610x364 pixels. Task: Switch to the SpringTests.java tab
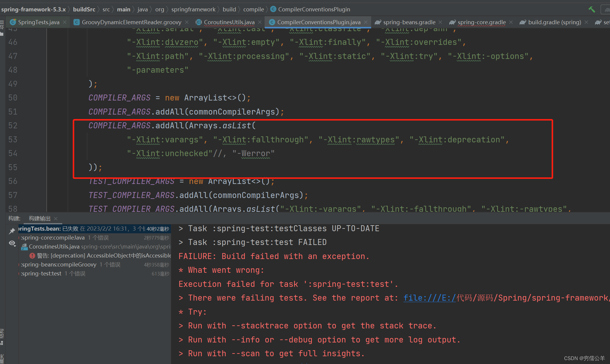(38, 22)
